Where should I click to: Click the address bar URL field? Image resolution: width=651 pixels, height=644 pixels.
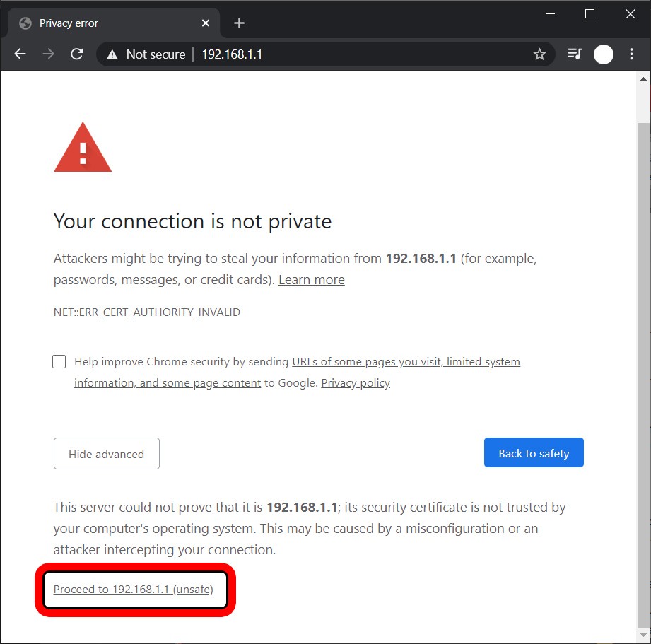(353, 54)
